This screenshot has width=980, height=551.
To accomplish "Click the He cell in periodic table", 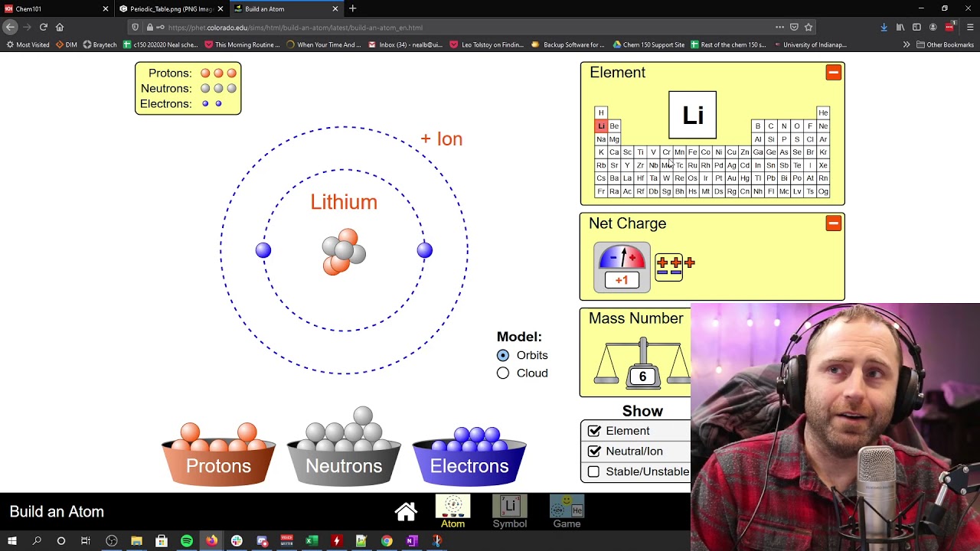I will point(823,113).
